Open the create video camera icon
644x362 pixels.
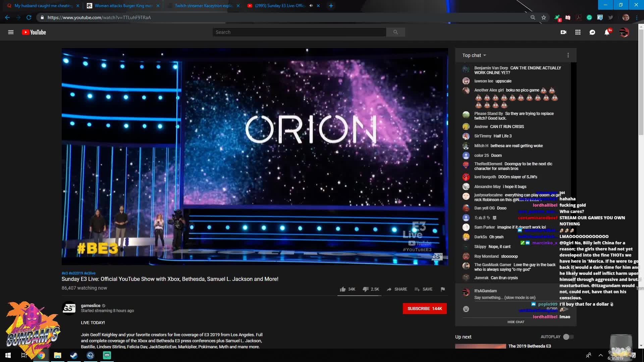coord(563,32)
